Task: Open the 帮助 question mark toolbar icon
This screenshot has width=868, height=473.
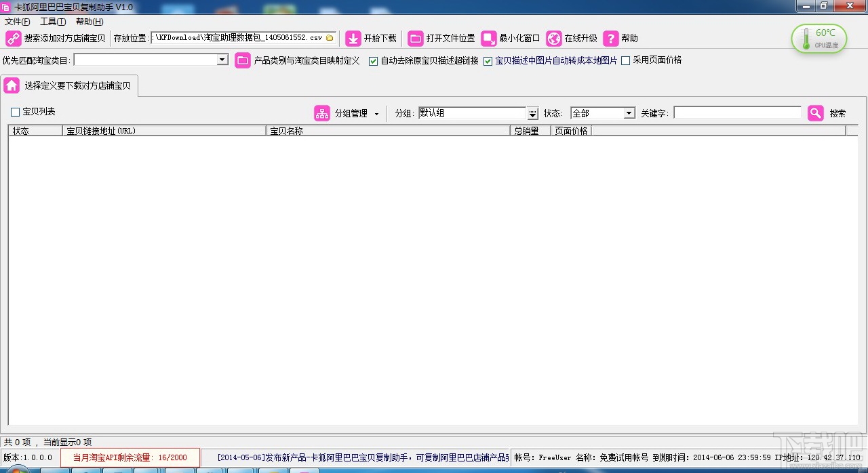Action: (x=611, y=38)
